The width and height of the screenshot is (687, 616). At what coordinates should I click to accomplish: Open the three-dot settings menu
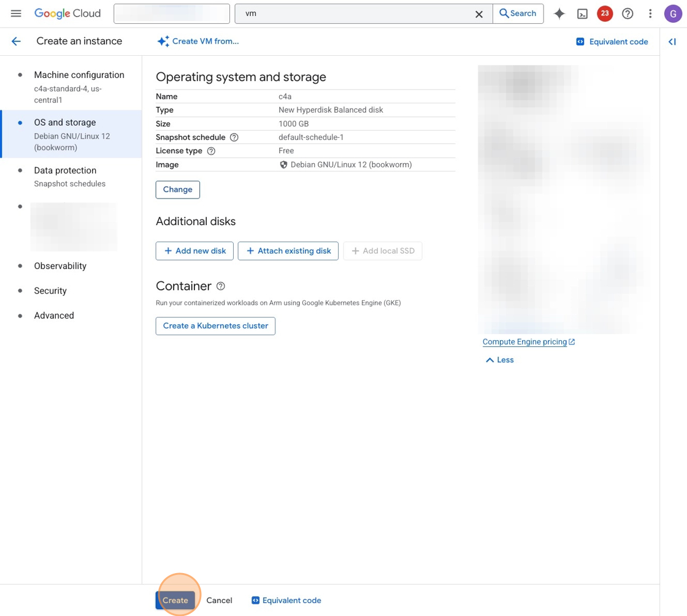[650, 13]
